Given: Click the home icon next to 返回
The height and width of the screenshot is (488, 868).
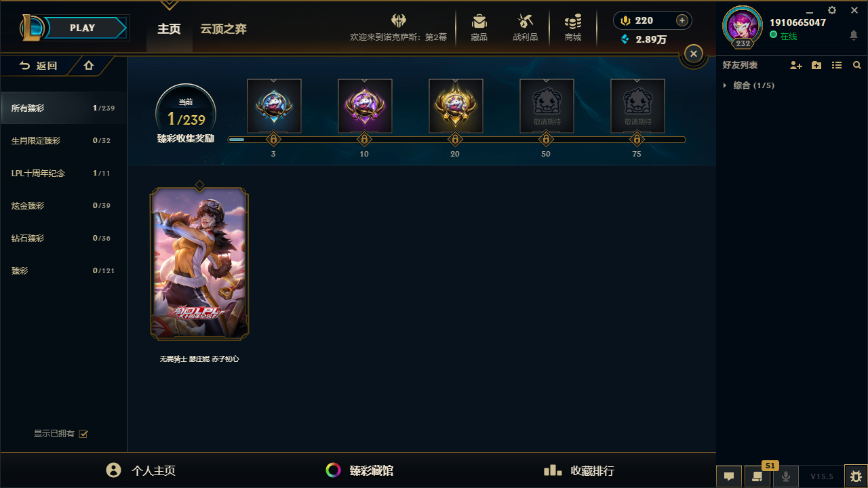Looking at the screenshot, I should [89, 66].
